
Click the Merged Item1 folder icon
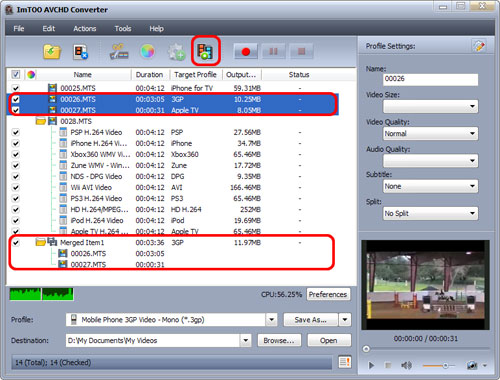point(41,242)
